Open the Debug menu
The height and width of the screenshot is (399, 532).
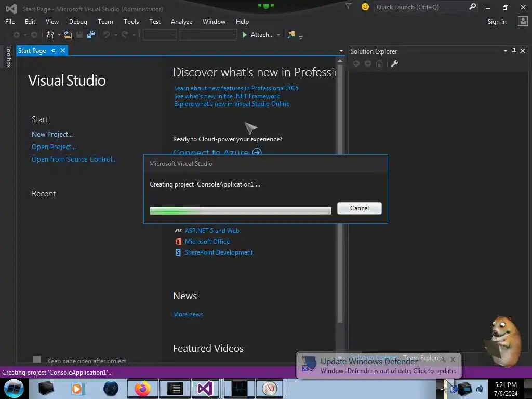[x=78, y=21]
